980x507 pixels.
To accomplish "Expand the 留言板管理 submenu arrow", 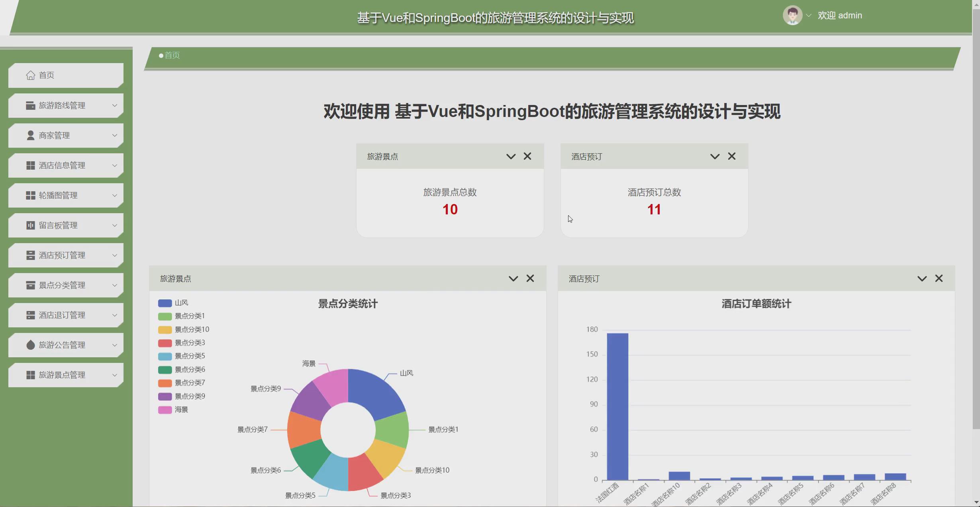I will (x=115, y=226).
